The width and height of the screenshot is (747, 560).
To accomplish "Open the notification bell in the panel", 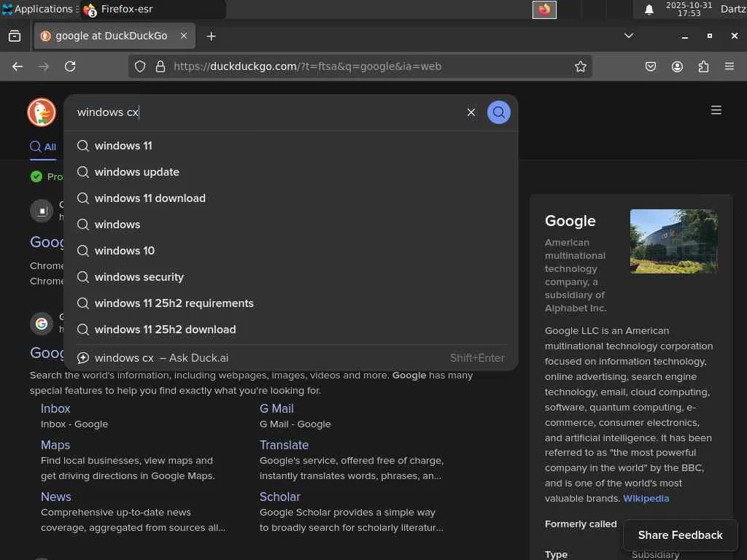I will pyautogui.click(x=649, y=9).
